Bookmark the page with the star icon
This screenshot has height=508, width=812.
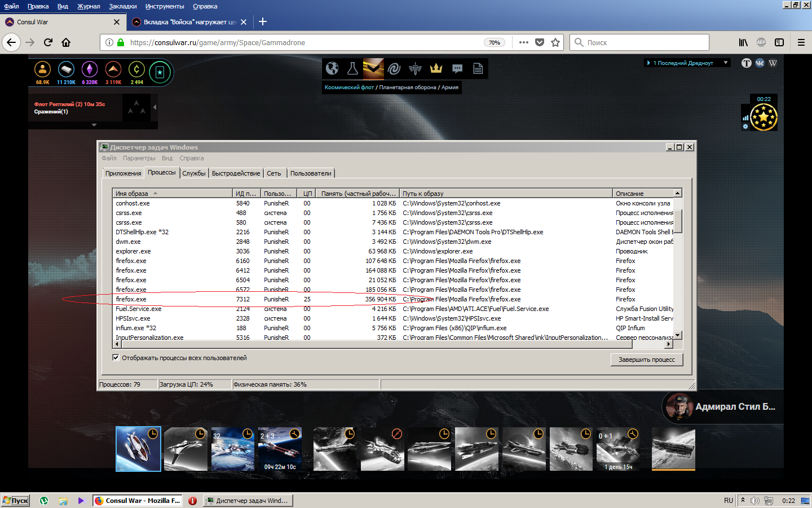pyautogui.click(x=555, y=42)
